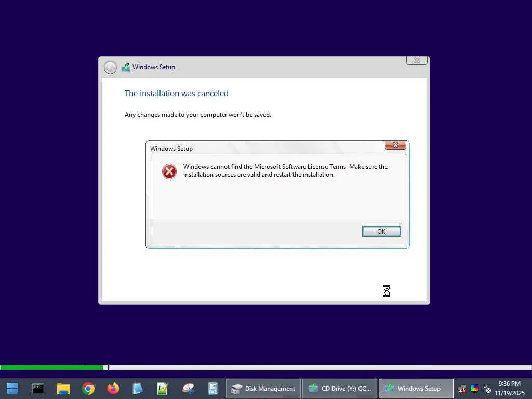Viewport: 532px width, 399px height.
Task: Close the main Windows Setup wizard window
Action: (417, 60)
